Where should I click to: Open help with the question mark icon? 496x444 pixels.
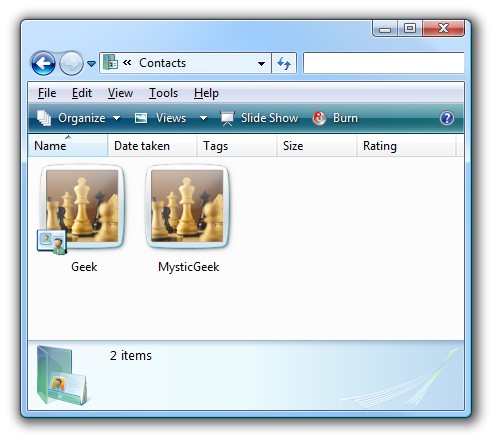coord(447,118)
